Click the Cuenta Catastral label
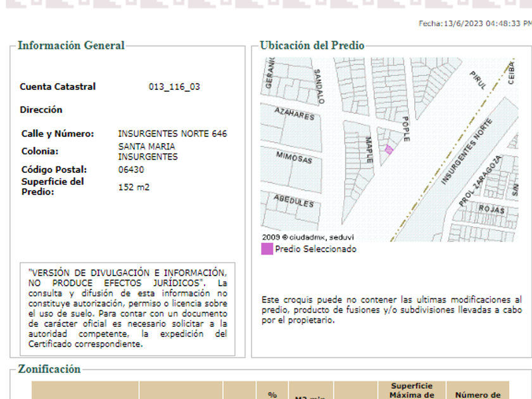The image size is (532, 399). 58,87
